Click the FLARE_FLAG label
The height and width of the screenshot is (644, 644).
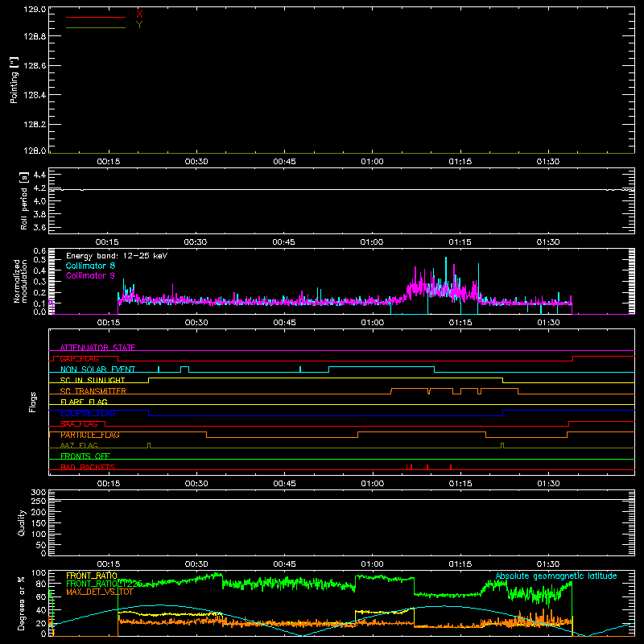(84, 402)
